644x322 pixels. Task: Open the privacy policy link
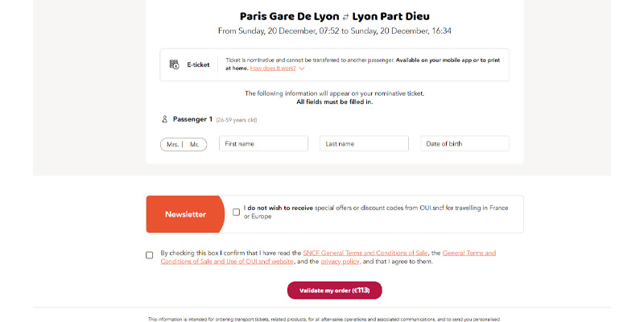340,261
